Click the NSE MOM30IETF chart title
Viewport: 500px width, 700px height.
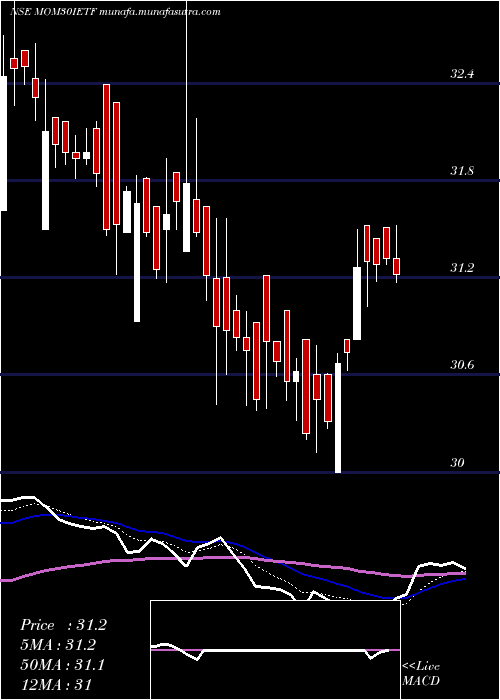(115, 12)
